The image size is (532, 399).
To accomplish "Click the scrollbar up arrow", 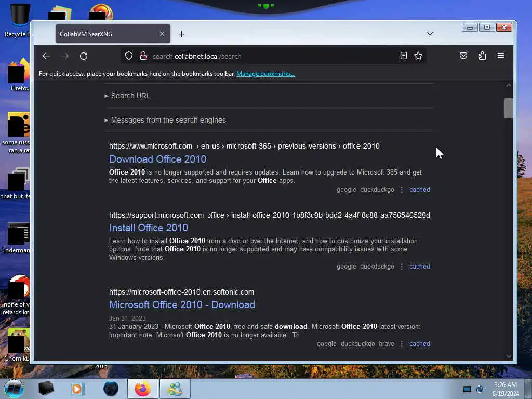I will click(509, 86).
